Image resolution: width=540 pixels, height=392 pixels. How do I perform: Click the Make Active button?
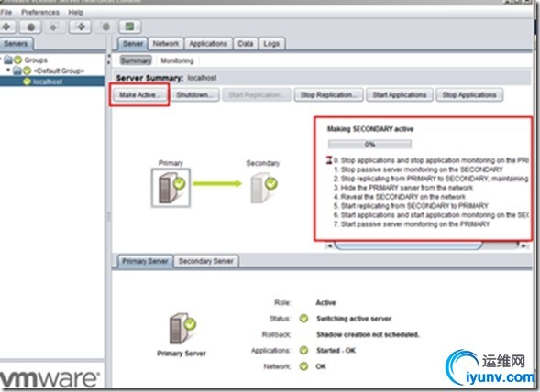pyautogui.click(x=140, y=94)
